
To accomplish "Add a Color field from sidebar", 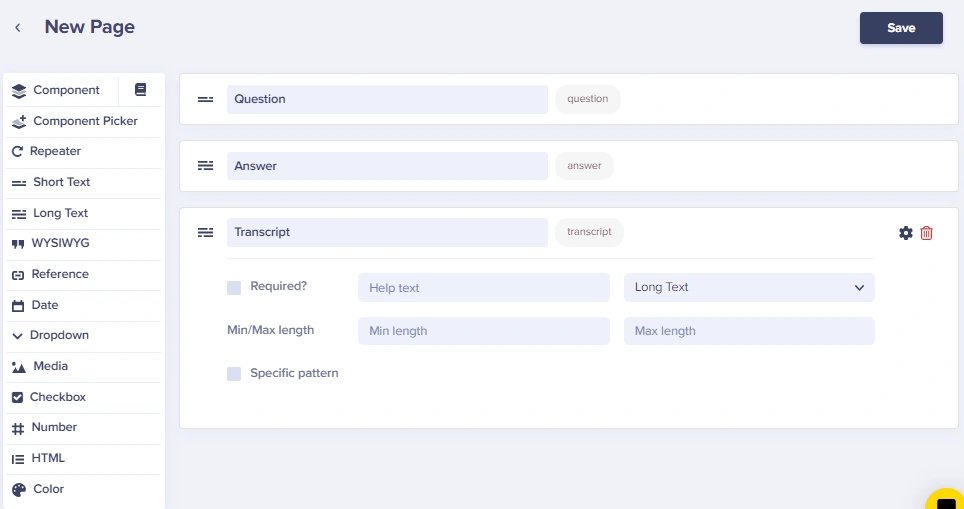I will point(84,489).
